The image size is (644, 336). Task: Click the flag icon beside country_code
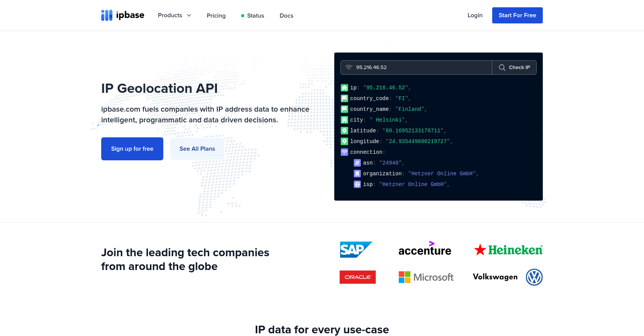pos(345,98)
